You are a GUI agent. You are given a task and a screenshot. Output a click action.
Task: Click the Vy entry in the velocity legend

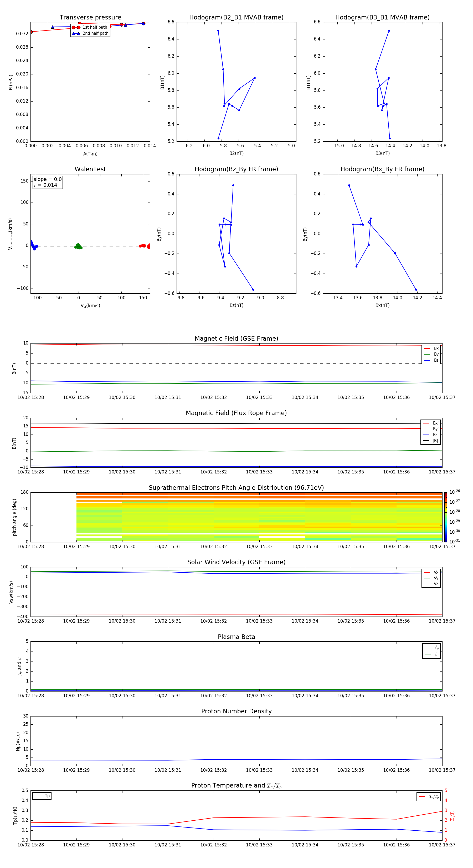point(431,578)
